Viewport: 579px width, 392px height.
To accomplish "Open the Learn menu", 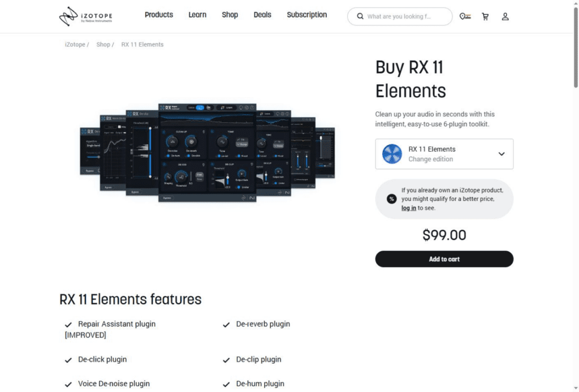I will pos(197,15).
